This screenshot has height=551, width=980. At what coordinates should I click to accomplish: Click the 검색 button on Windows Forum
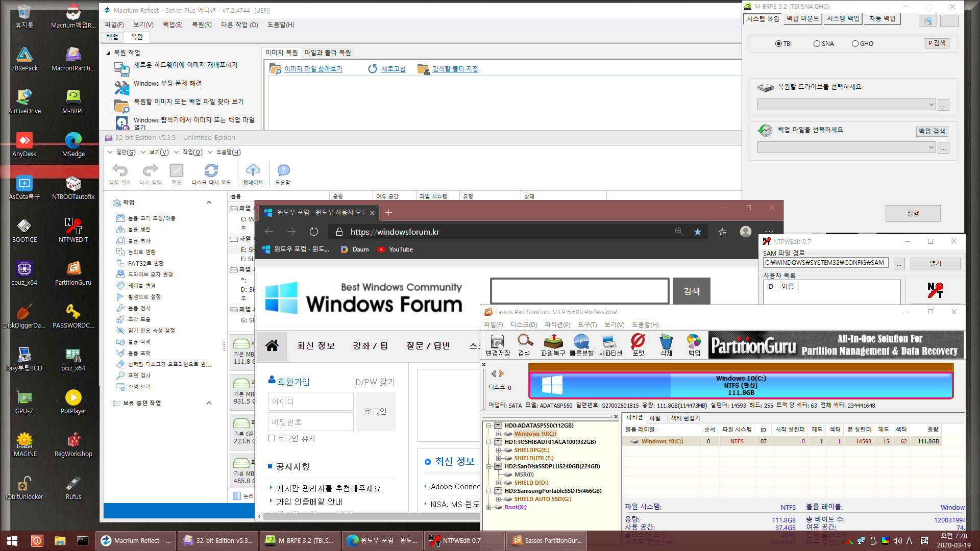pos(691,291)
